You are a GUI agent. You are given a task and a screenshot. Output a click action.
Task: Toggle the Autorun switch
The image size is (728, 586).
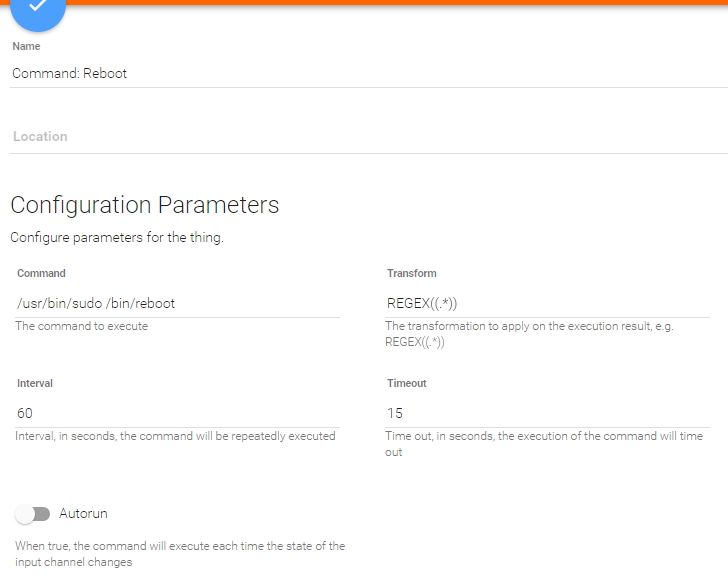[33, 514]
